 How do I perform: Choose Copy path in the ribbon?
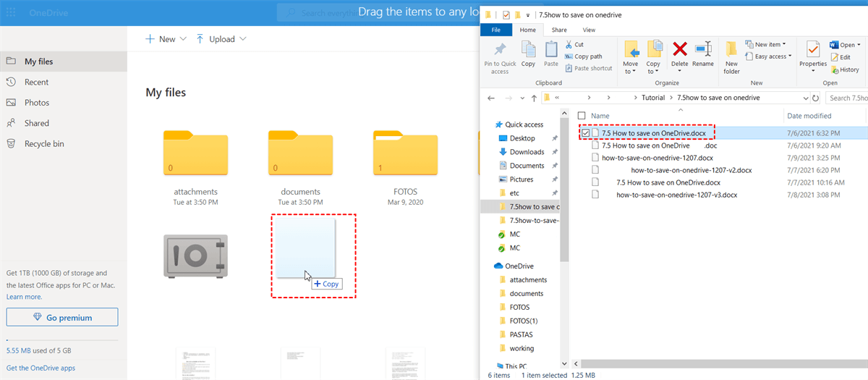583,56
